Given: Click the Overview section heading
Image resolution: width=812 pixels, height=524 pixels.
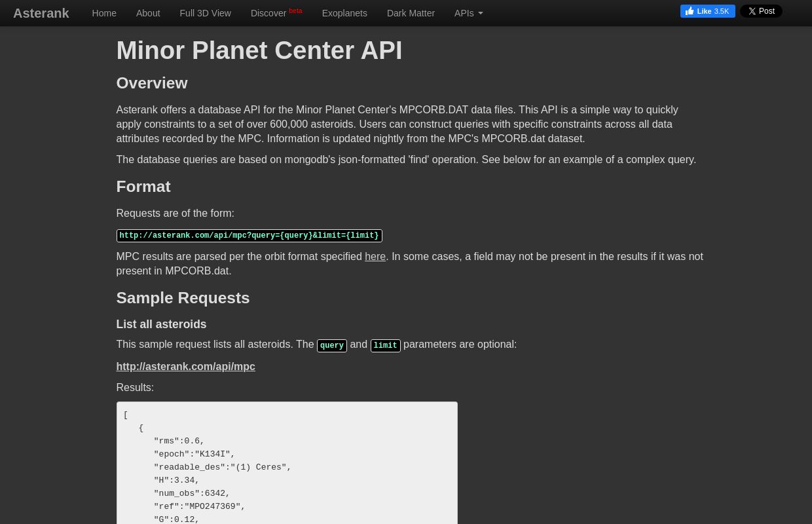Looking at the screenshot, I should pyautogui.click(x=152, y=83).
